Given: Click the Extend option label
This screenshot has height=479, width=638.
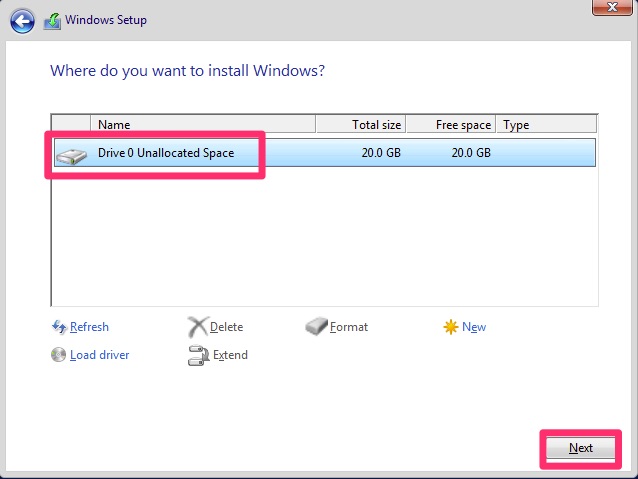Looking at the screenshot, I should [x=230, y=355].
